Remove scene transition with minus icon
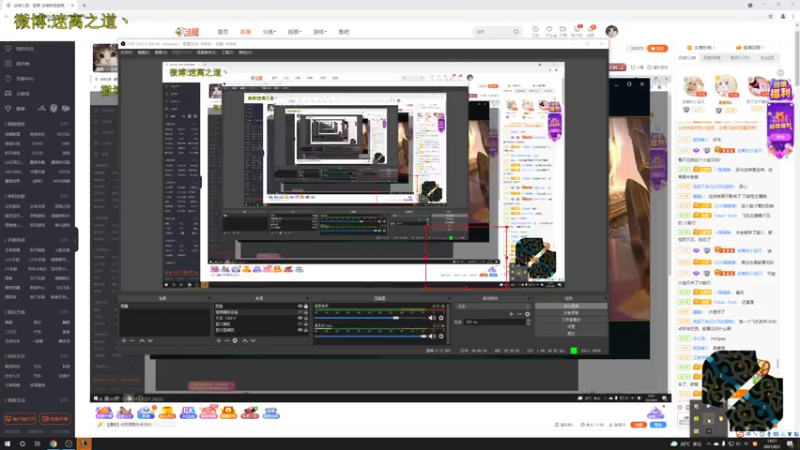Viewport: 800px width, 450px height. pyautogui.click(x=519, y=314)
